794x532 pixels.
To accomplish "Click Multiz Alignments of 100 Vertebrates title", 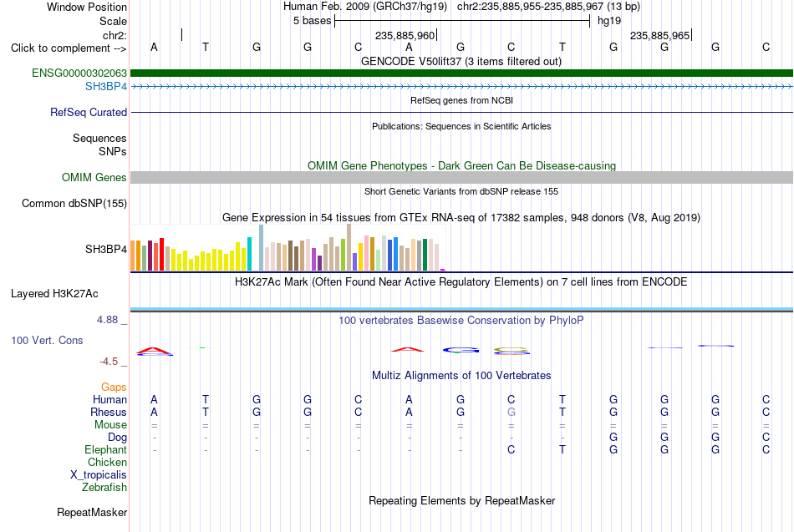I will coord(461,376).
